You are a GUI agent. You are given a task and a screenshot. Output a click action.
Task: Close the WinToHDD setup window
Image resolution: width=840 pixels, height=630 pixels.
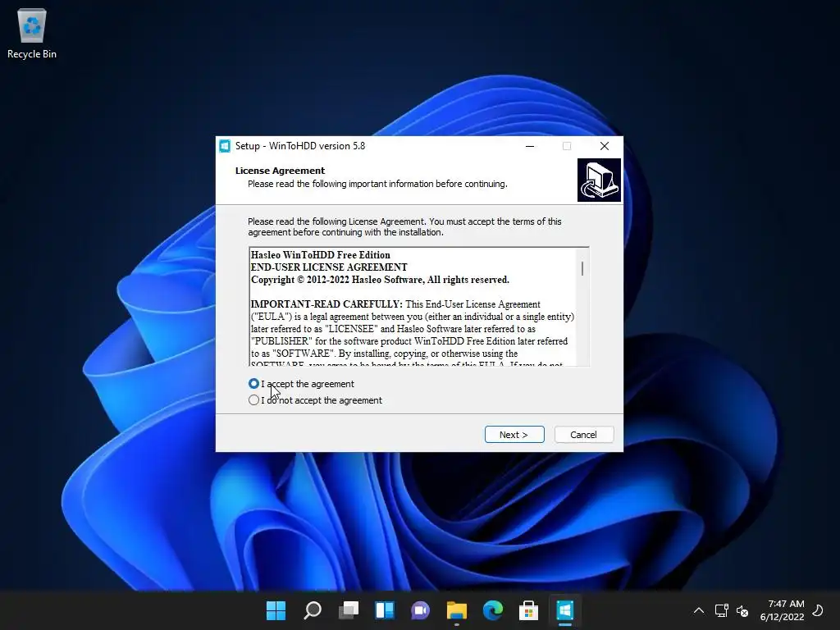[x=605, y=146]
